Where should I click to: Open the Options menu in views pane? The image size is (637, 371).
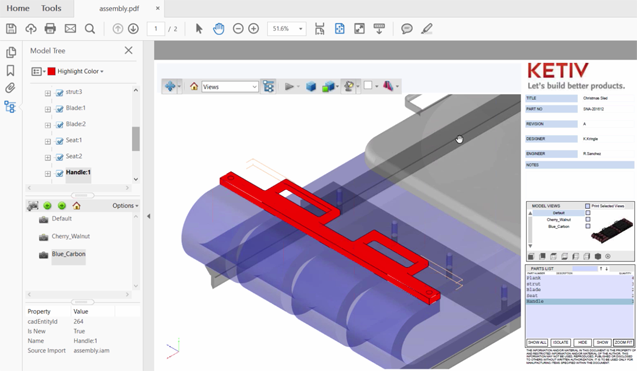click(125, 206)
